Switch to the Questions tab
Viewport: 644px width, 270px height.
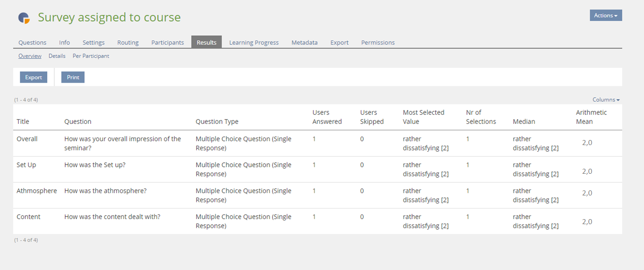(x=32, y=43)
